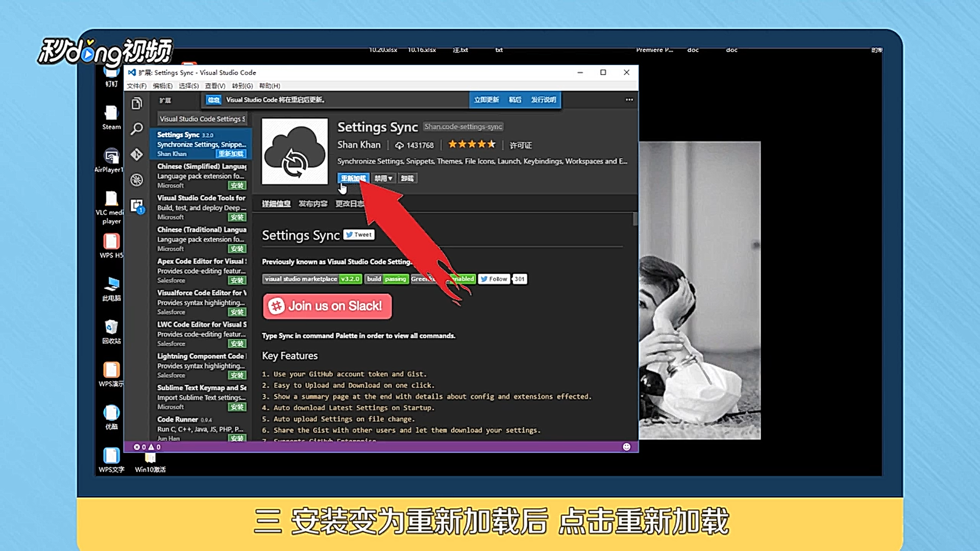The image size is (980, 551).
Task: Click the WPS文字 desktop icon
Action: point(111,460)
